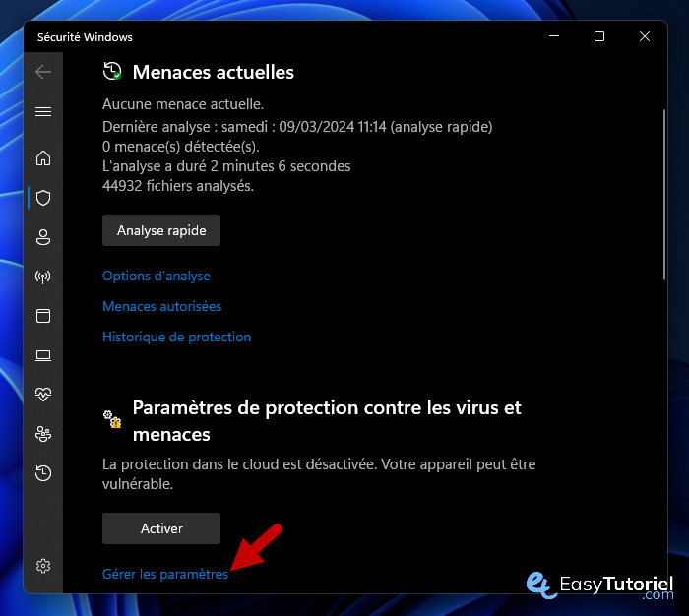
Task: Expand the hamburger navigation menu
Action: pos(43,112)
